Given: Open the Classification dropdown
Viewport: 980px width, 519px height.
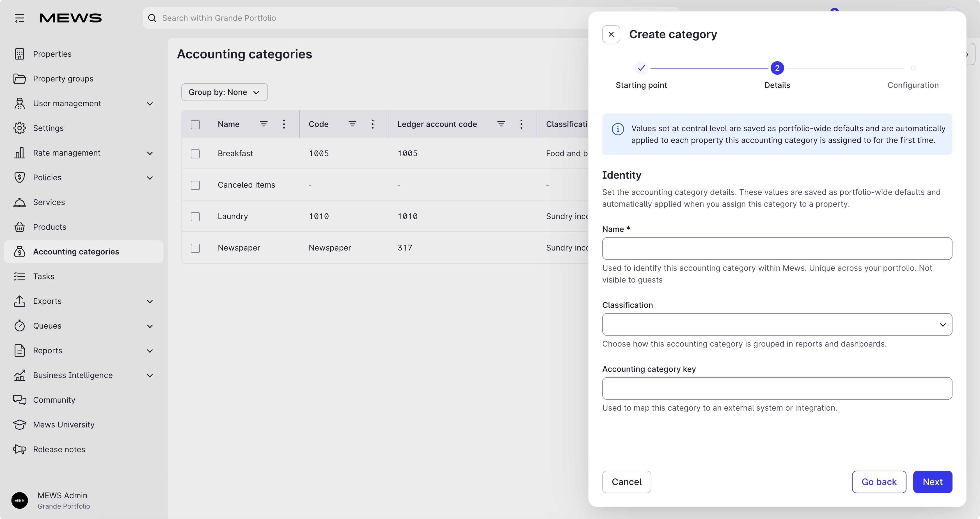Looking at the screenshot, I should point(777,324).
